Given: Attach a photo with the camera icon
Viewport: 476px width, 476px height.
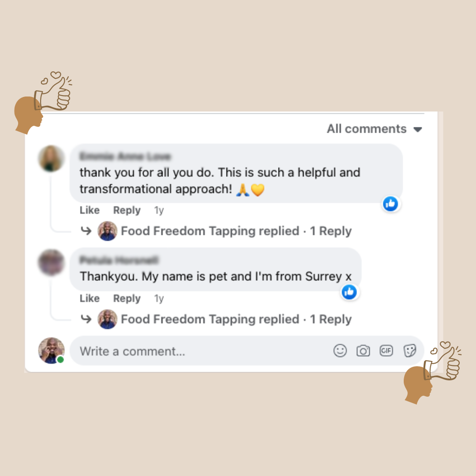Looking at the screenshot, I should 363,351.
